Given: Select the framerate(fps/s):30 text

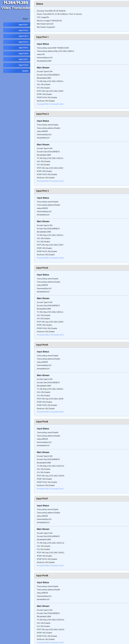Looking at the screenshot, I should point(45,58).
